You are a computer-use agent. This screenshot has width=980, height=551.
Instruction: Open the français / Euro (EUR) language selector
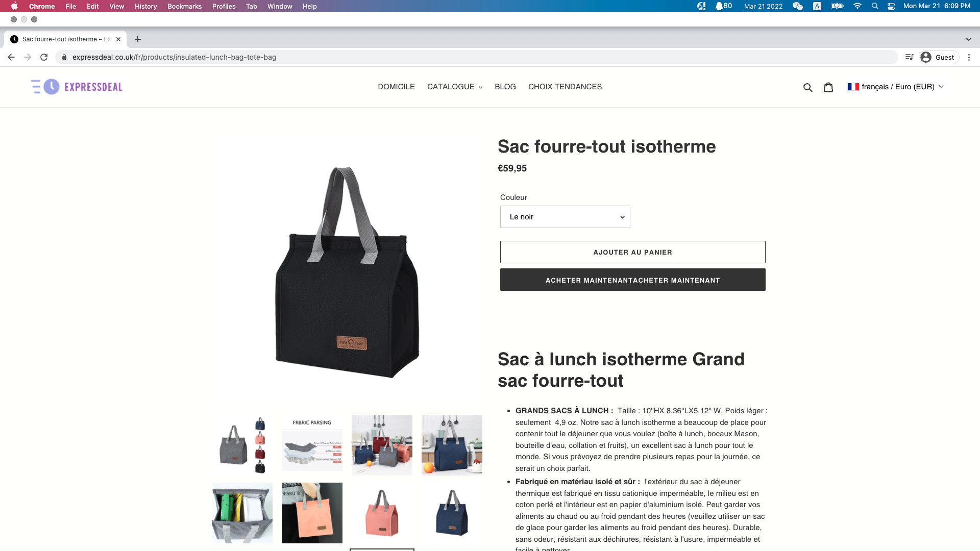(x=895, y=87)
